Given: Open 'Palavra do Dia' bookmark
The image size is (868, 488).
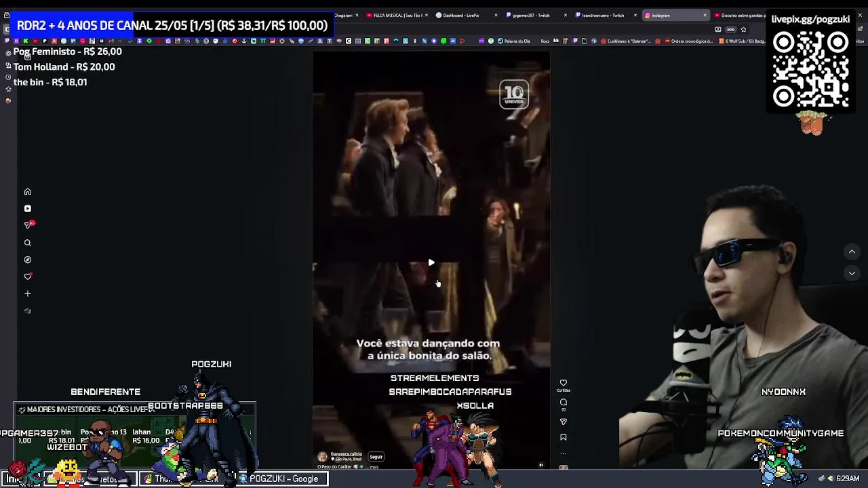Looking at the screenshot, I should 514,41.
